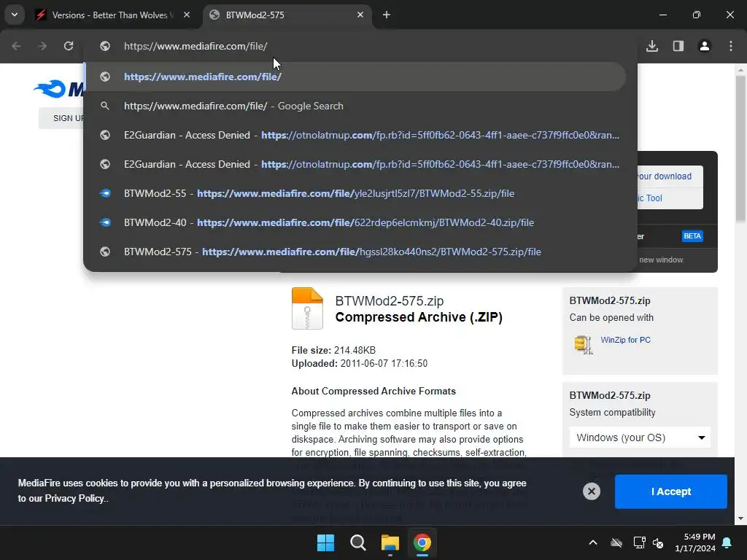Go forward to the next page

pyautogui.click(x=42, y=46)
